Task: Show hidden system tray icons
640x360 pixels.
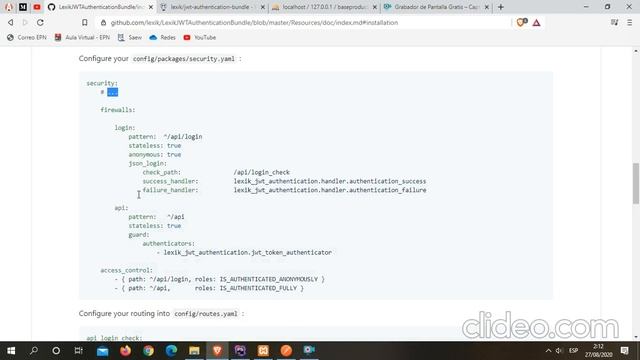Action: click(x=548, y=351)
